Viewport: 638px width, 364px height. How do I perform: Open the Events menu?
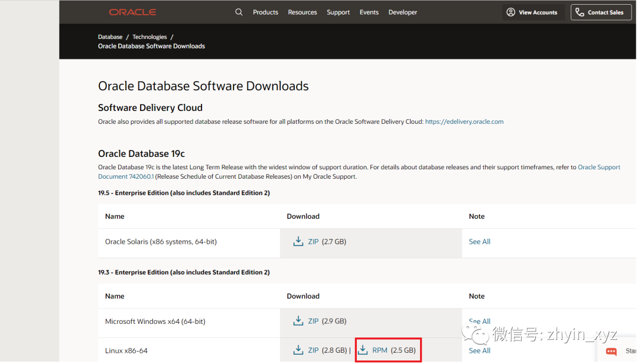coord(369,12)
